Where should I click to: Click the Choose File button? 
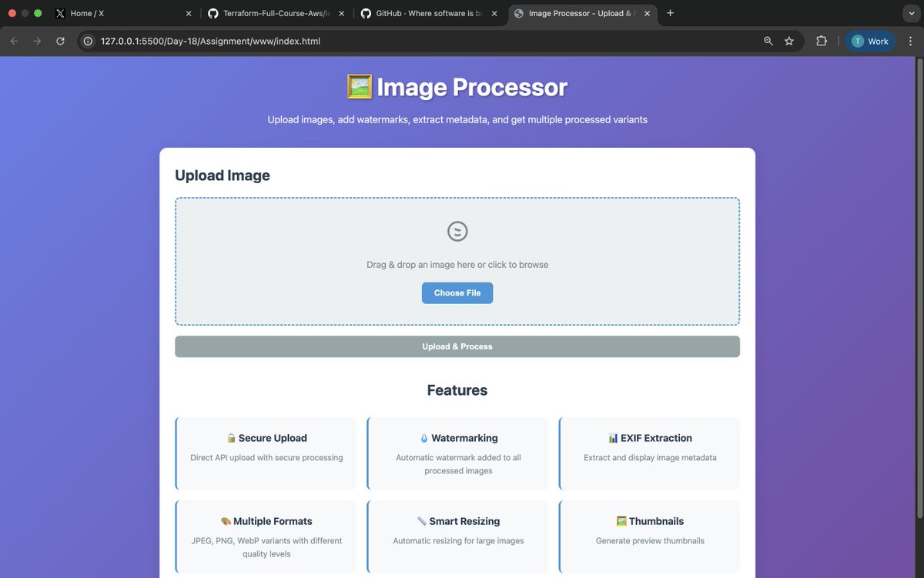(x=457, y=292)
